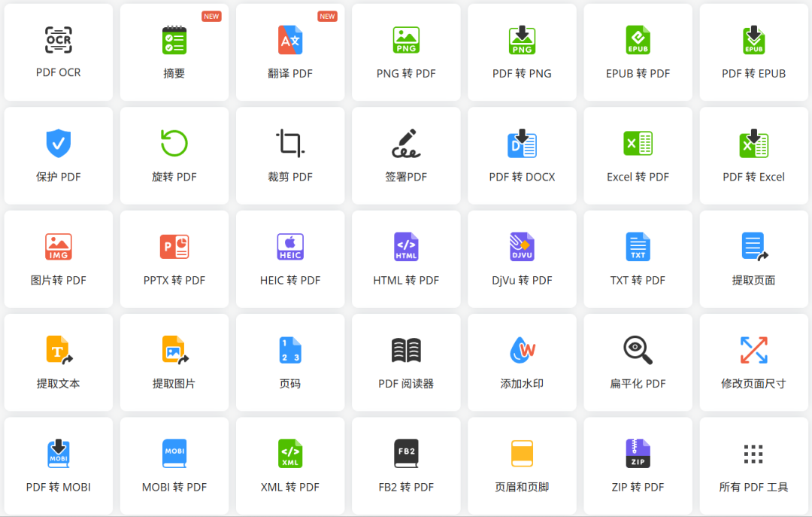Viewport: 812px width, 517px height.
Task: Click the 摘要 summary notepad icon
Action: pos(174,40)
